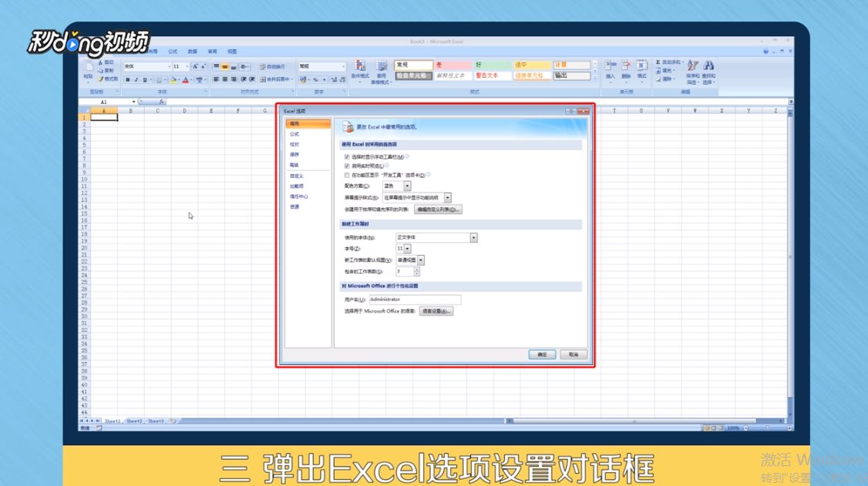Toggle the Enable Live Preview (启用实时预览) checkbox
868x486 pixels.
[347, 166]
